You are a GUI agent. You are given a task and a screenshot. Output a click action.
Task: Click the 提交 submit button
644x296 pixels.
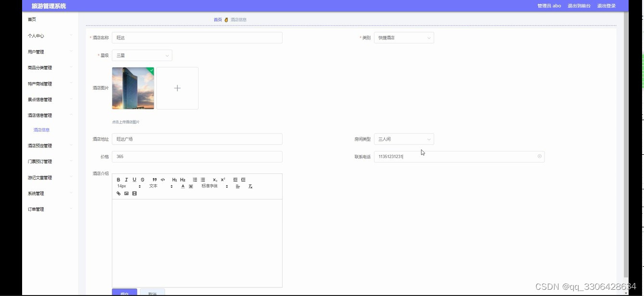click(124, 293)
